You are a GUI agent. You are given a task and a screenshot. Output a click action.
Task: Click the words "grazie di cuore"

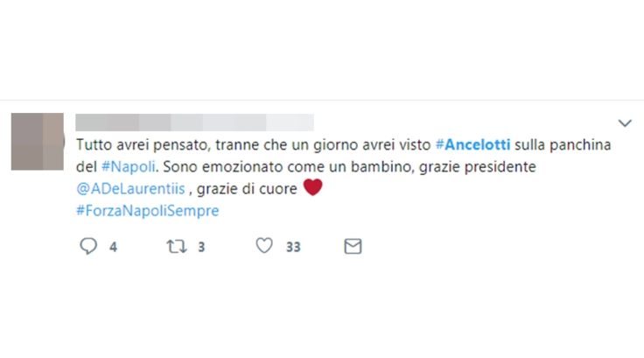[247, 189]
